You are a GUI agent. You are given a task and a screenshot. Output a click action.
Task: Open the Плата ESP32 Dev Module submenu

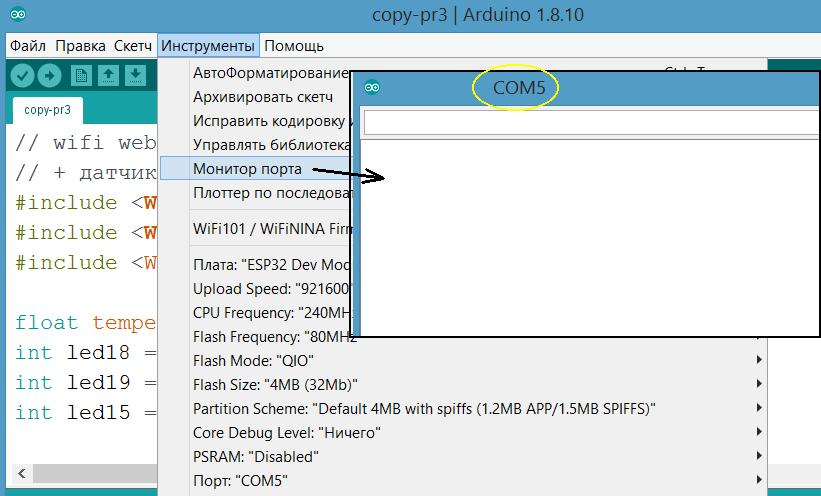click(271, 264)
